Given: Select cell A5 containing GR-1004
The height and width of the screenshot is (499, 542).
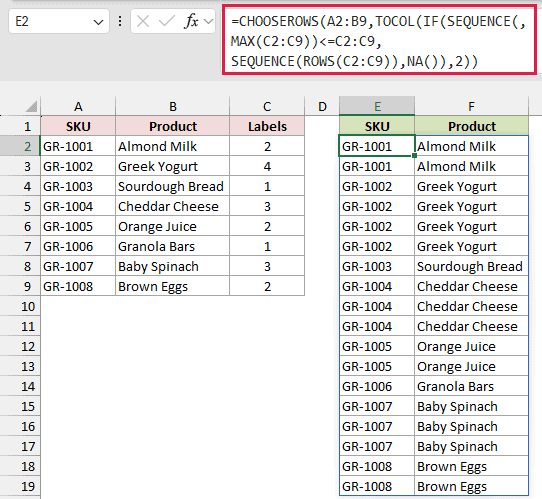Looking at the screenshot, I should pos(78,206).
